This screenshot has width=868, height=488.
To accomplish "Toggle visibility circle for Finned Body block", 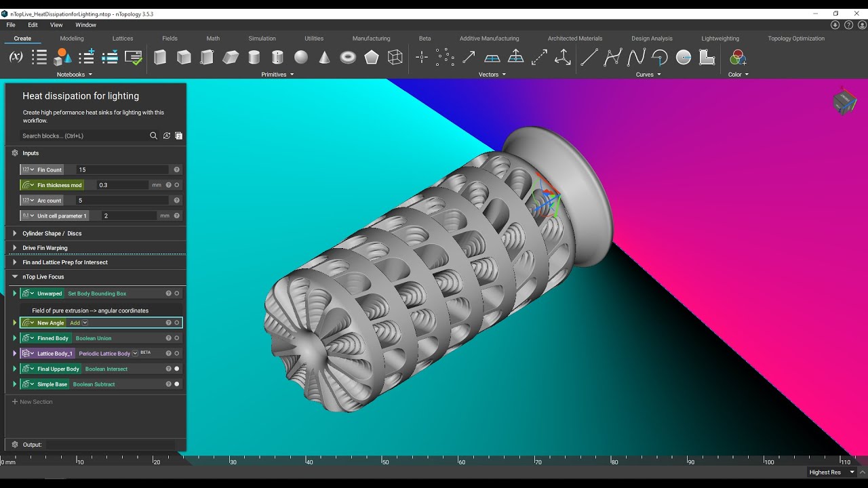I will [177, 338].
